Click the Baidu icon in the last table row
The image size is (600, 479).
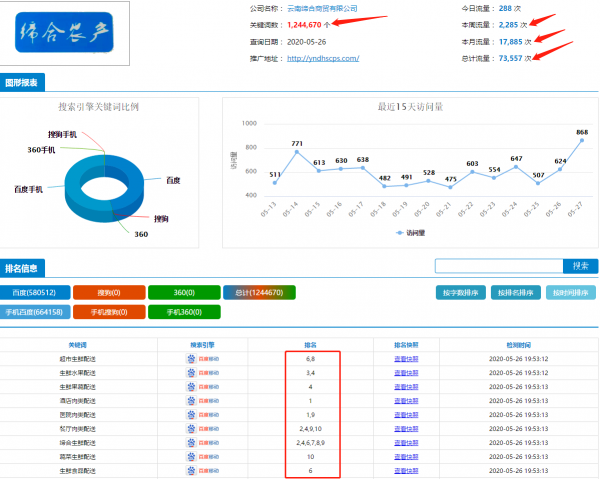191,470
